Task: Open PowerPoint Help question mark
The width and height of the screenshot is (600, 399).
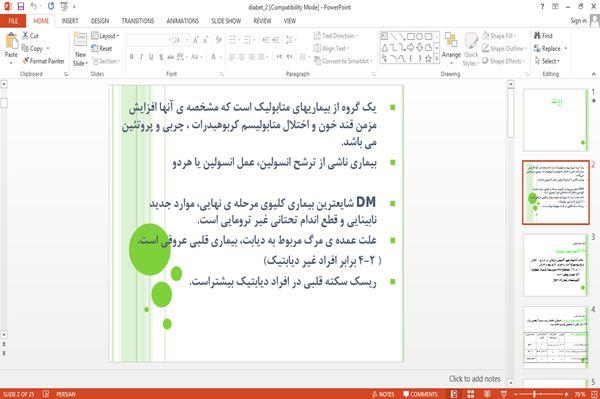Action: (x=542, y=7)
